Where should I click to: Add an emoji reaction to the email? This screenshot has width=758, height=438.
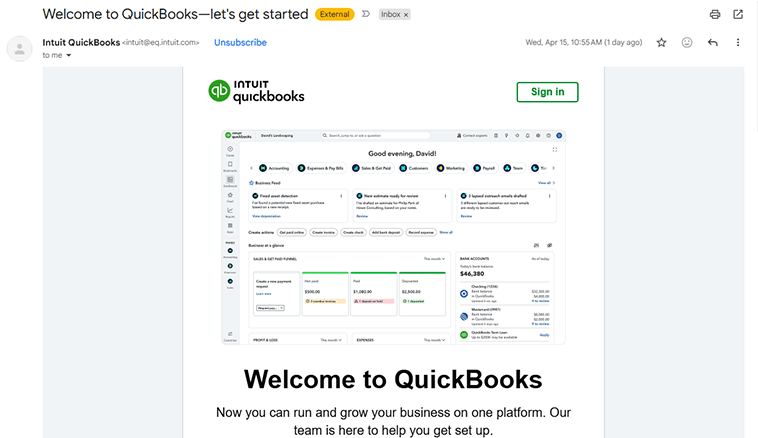pos(686,43)
